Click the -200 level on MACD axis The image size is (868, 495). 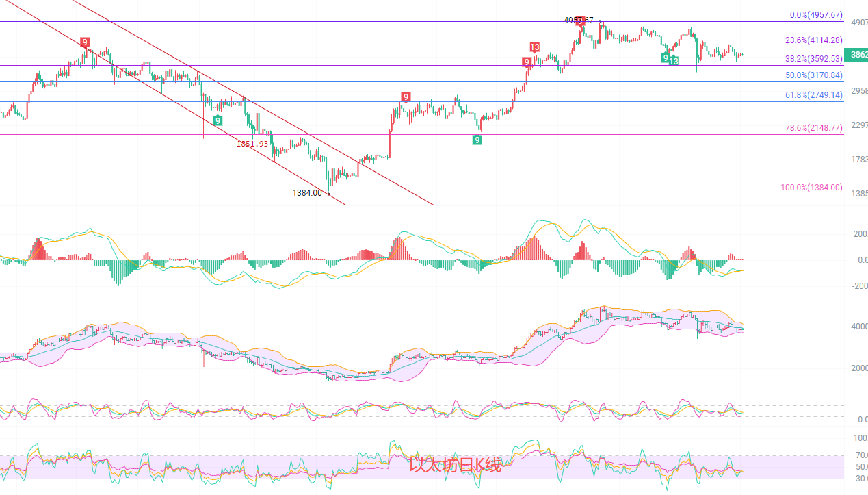858,286
